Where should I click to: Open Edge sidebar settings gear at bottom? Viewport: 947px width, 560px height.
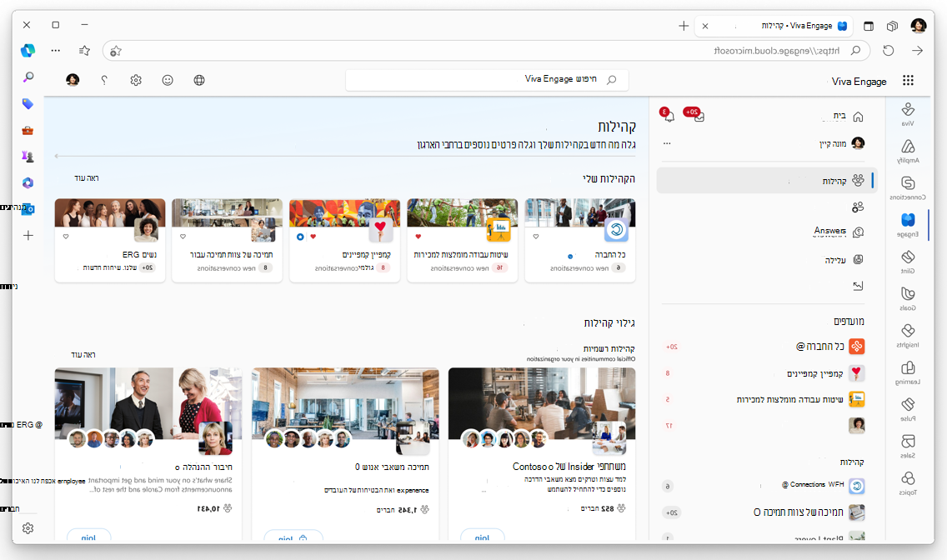pos(28,528)
